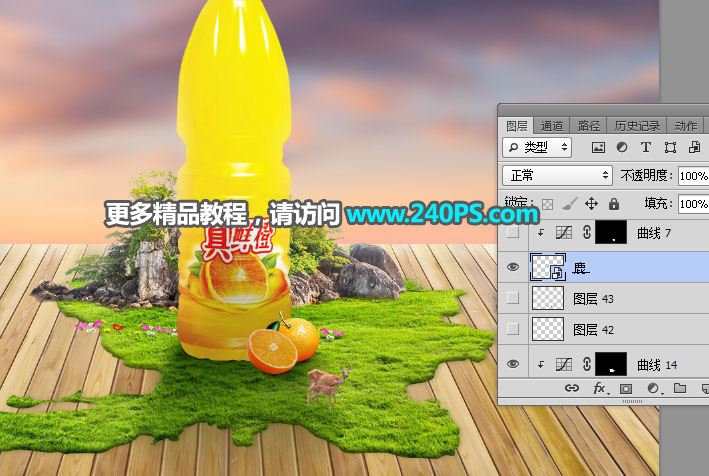
Task: Click lock image pixels brush icon
Action: point(569,204)
